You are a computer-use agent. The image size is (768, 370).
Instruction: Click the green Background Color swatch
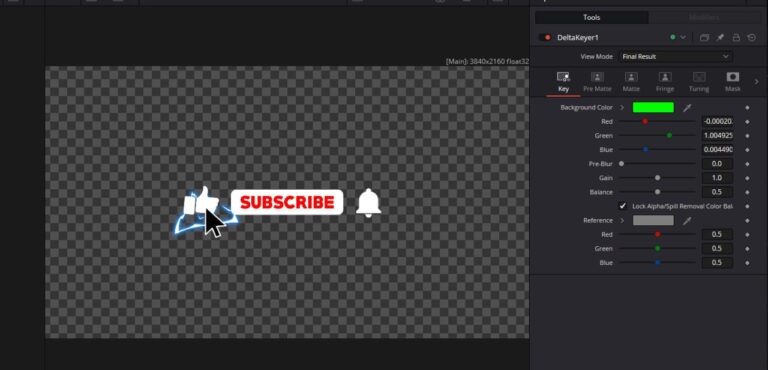pyautogui.click(x=653, y=107)
